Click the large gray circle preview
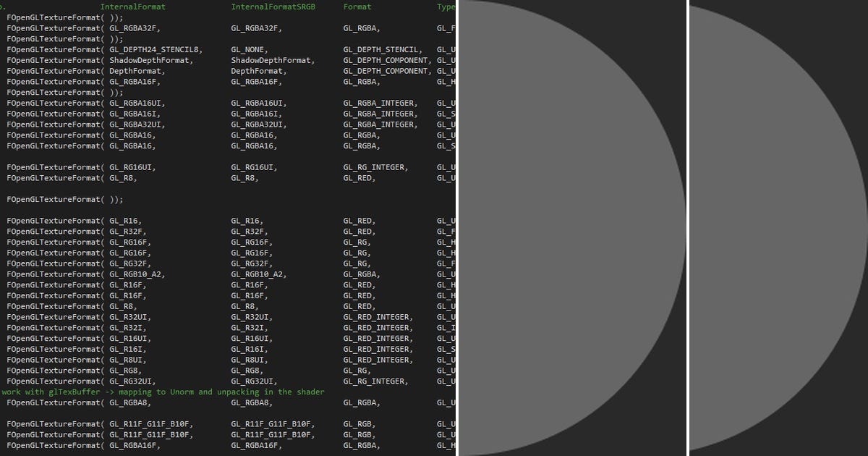Screen dimensions: 868x456 (x=571, y=228)
